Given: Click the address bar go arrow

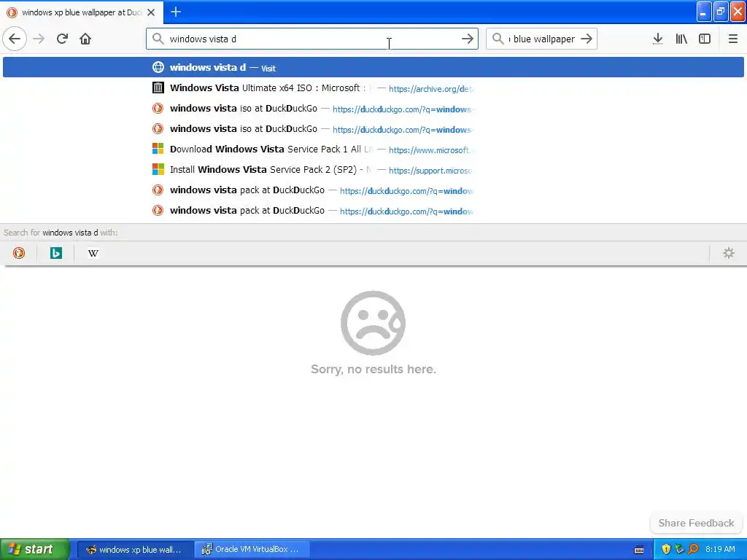Looking at the screenshot, I should [468, 39].
